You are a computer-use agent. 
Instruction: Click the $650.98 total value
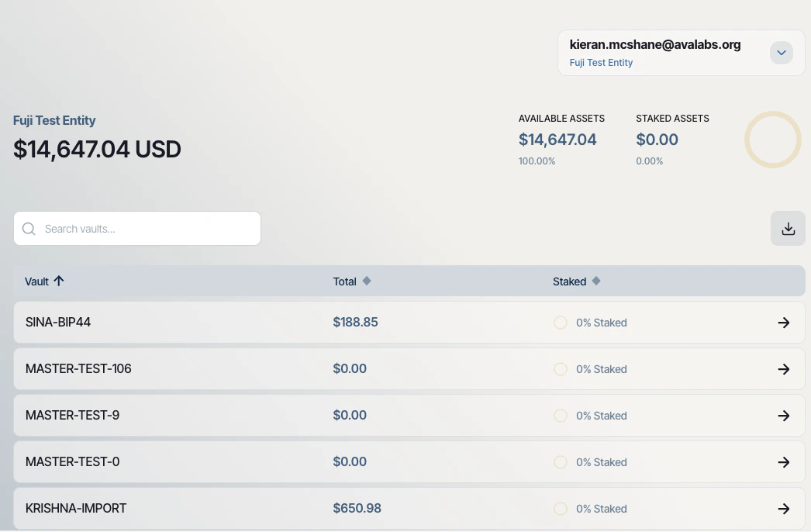click(357, 508)
